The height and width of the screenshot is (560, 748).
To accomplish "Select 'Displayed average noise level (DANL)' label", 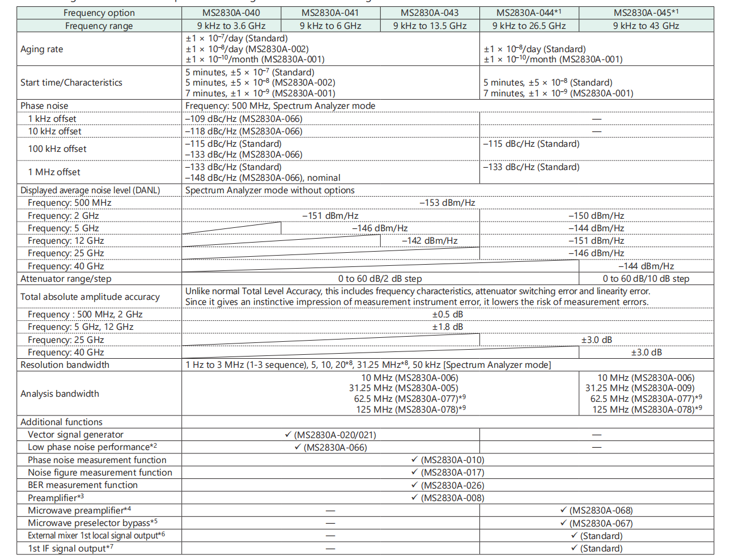I will pos(90,190).
